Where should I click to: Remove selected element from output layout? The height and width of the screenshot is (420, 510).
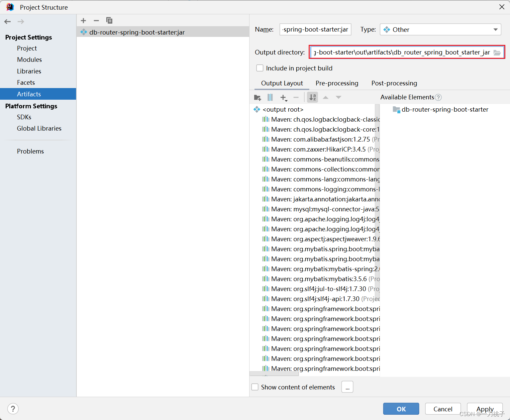tap(296, 97)
